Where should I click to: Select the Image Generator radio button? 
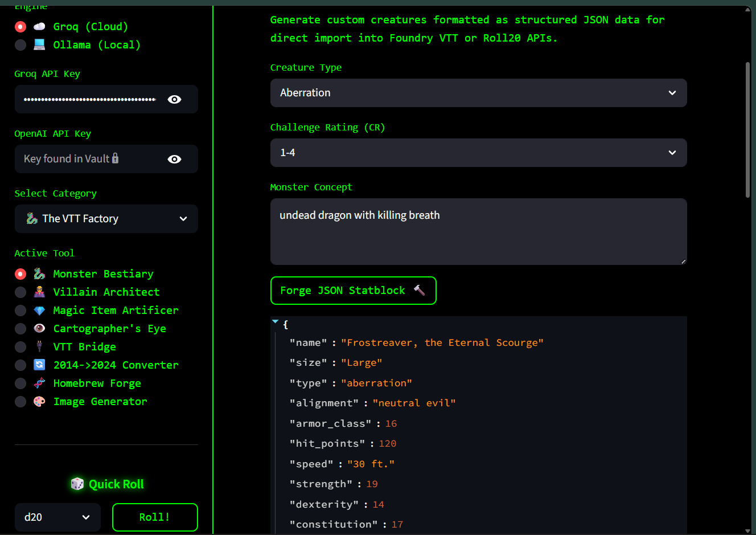(x=20, y=402)
